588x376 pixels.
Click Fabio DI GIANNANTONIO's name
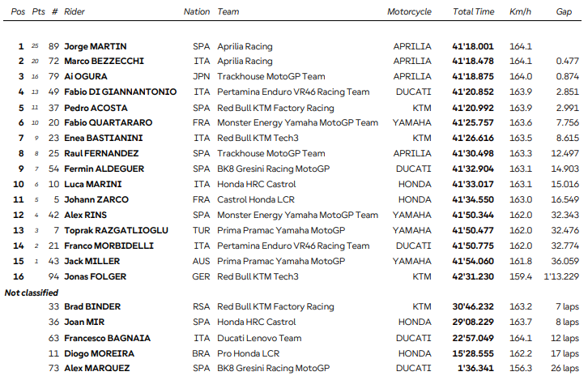(120, 92)
